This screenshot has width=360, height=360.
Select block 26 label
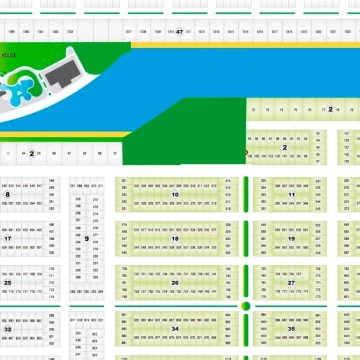(175, 283)
